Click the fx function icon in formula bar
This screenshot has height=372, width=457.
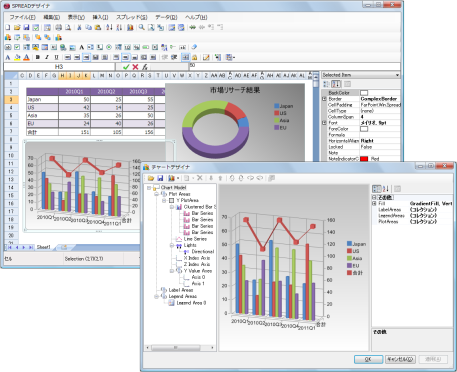(x=145, y=67)
